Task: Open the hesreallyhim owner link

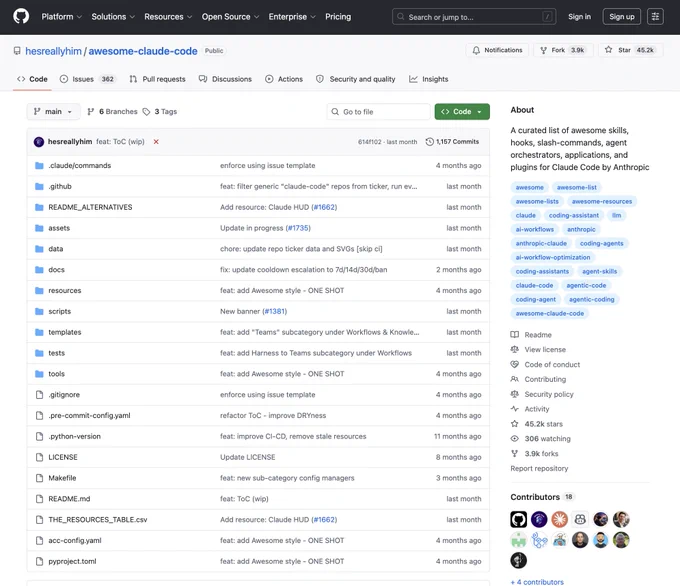Action: 53,51
